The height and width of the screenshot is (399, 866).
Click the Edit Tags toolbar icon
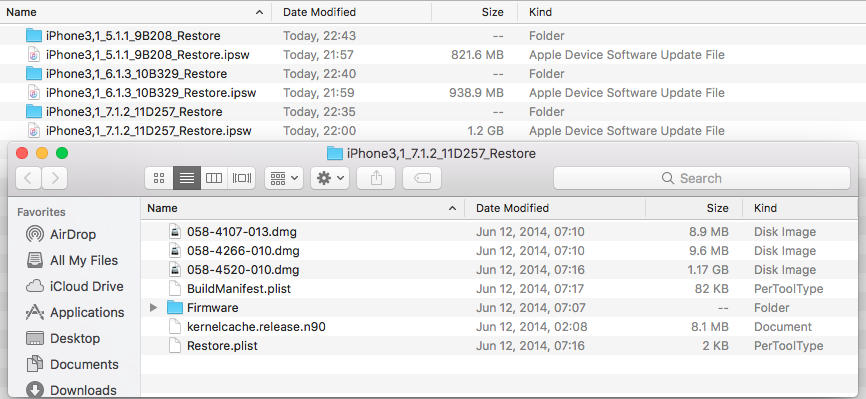422,178
